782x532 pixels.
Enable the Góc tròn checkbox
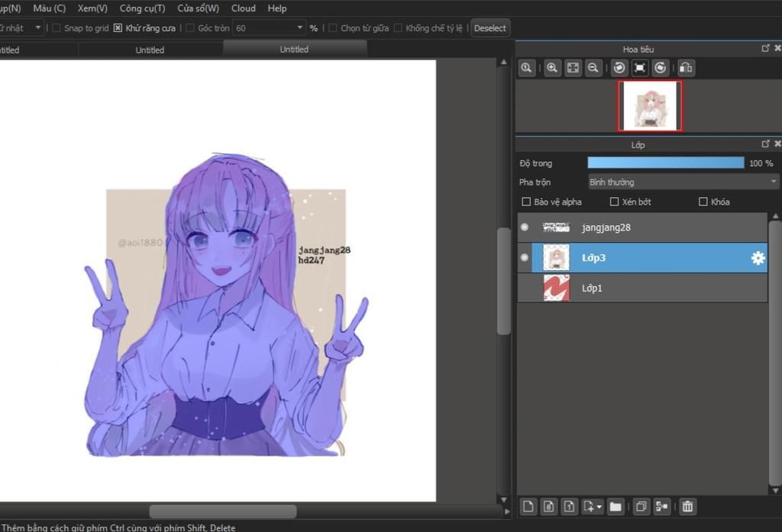190,28
